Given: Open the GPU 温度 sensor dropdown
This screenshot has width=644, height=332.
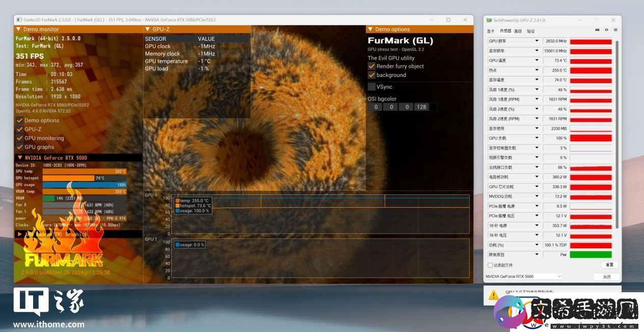Looking at the screenshot, I should tap(536, 60).
